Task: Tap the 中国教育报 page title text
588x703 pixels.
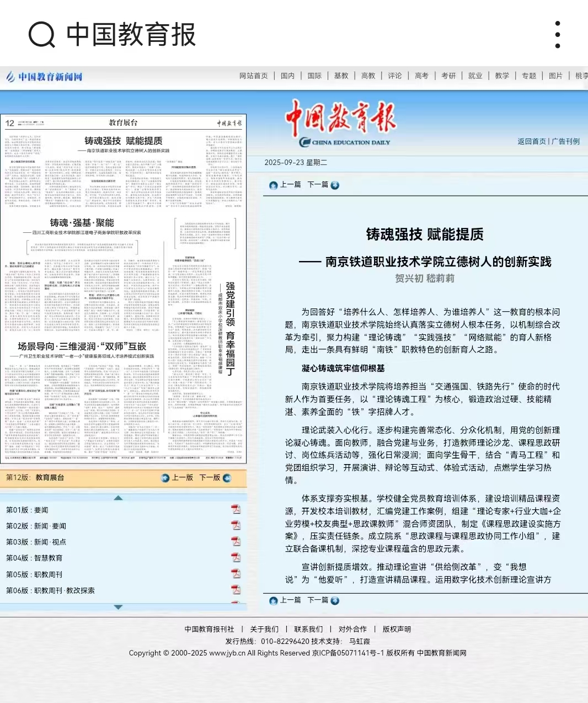Action: tap(131, 35)
